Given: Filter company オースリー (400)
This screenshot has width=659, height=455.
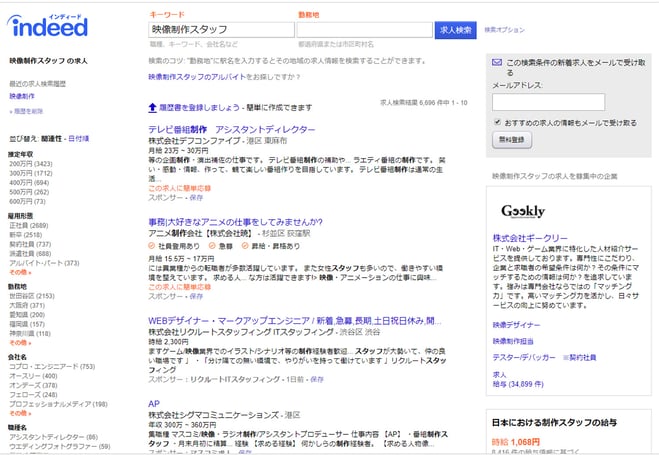Looking at the screenshot, I should pyautogui.click(x=33, y=376).
